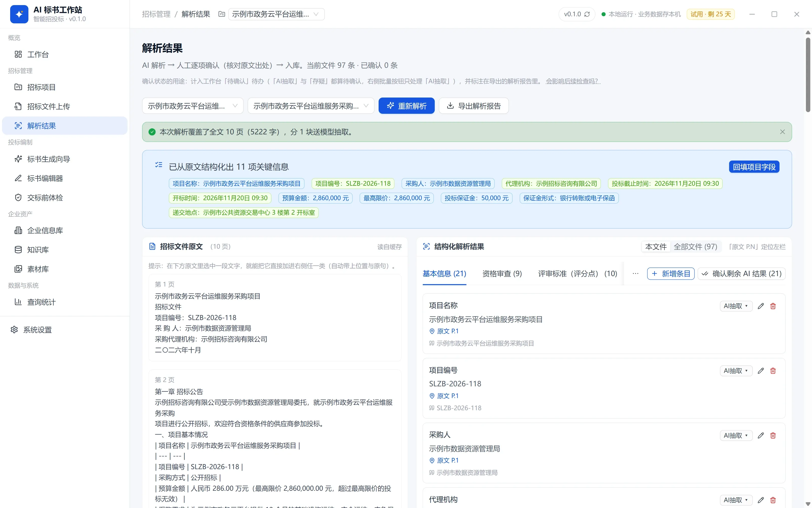
Task: Edit the 代理机构 entry with pencil icon
Action: [761, 500]
